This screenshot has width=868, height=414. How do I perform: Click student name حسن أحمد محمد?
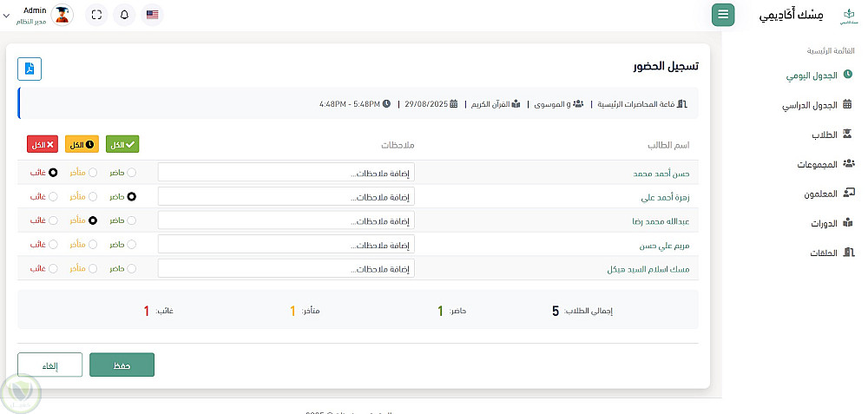point(661,174)
